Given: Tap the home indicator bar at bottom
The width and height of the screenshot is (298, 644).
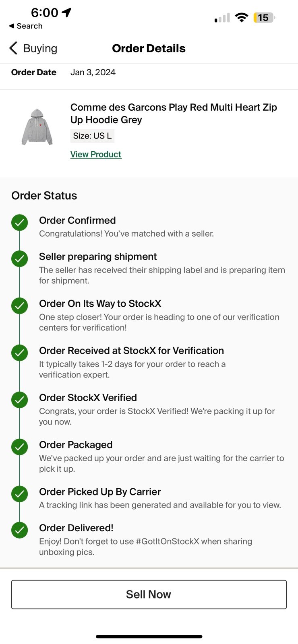Looking at the screenshot, I should [149, 637].
